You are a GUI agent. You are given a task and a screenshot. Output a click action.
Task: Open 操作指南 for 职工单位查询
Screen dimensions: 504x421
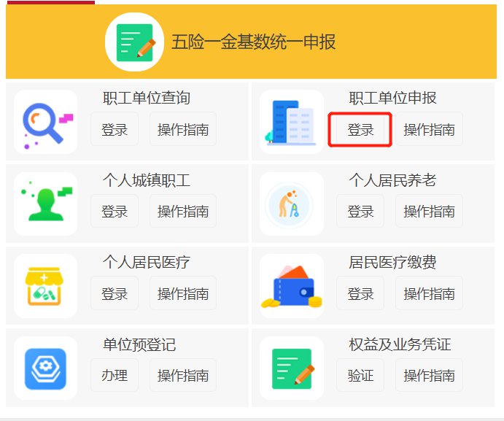(x=183, y=129)
